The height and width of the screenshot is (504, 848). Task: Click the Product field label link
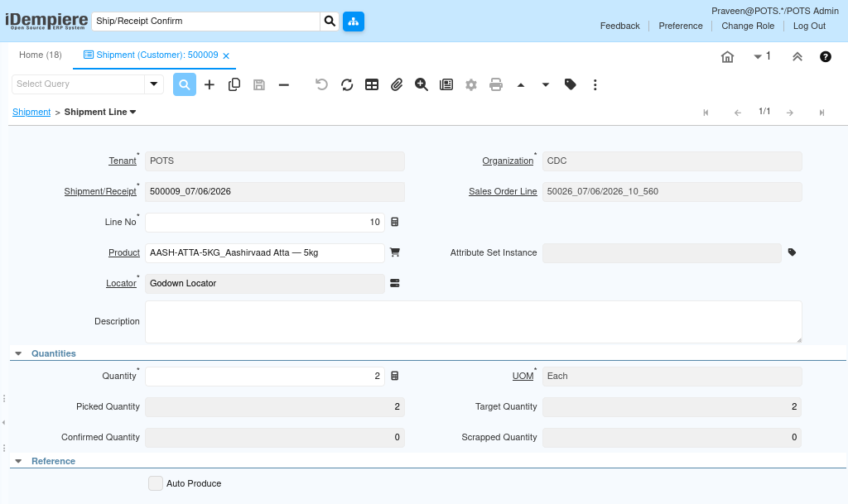[124, 252]
